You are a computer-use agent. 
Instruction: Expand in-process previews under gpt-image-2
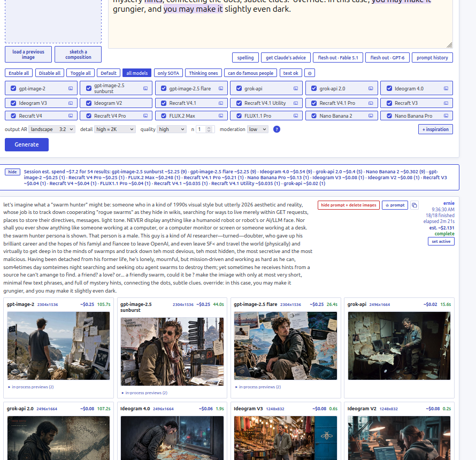[30, 387]
